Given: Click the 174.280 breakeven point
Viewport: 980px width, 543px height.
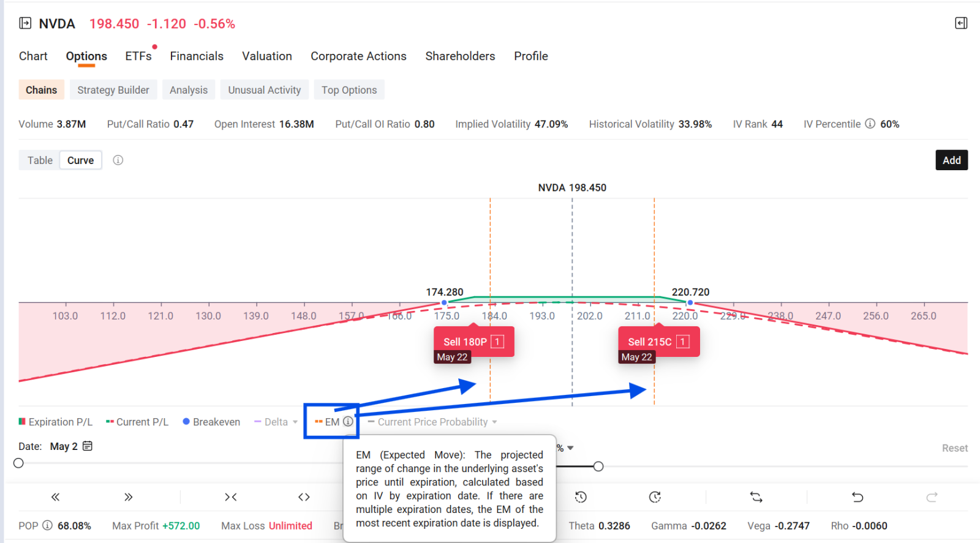Looking at the screenshot, I should pos(445,302).
